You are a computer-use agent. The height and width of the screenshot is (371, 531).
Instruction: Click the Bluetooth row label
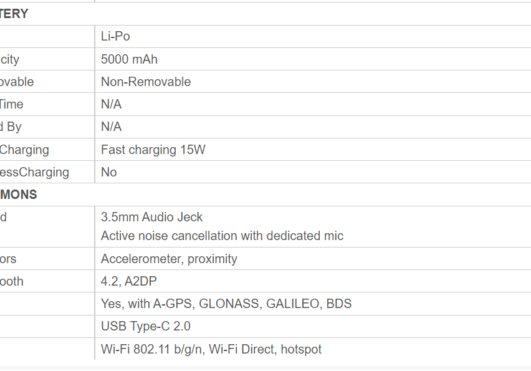12,281
